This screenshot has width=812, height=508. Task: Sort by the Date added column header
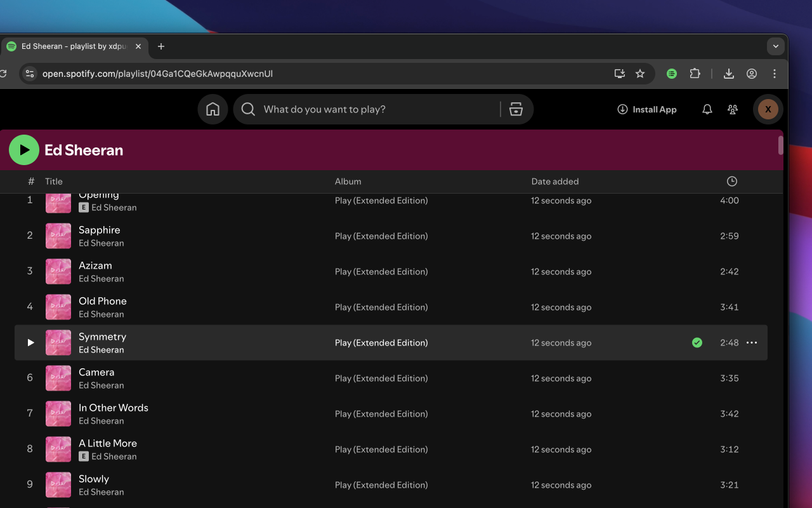555,182
